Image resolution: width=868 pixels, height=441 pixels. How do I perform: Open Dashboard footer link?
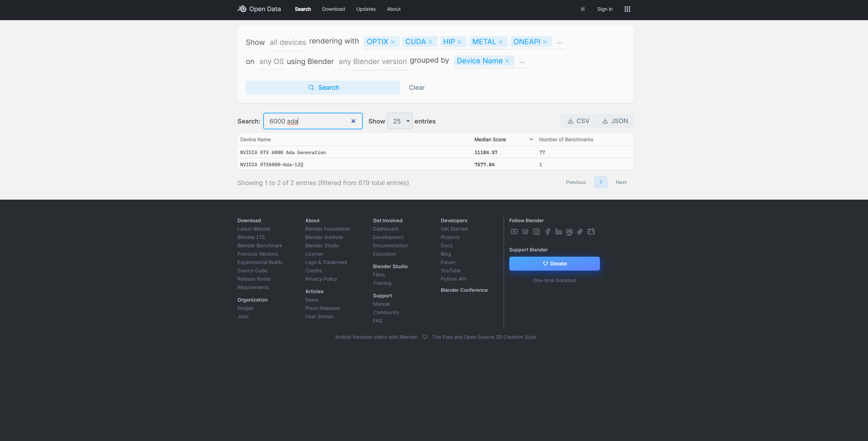385,229
